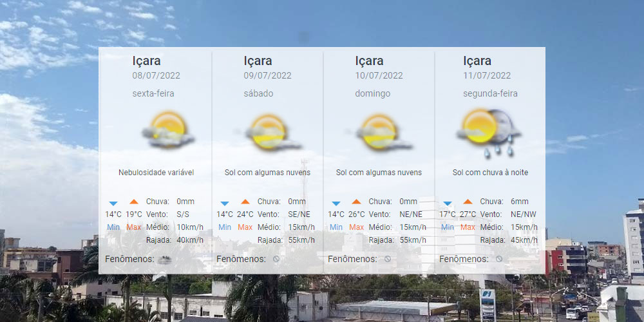Select the Içara title above 08/07/2022
The width and height of the screenshot is (644, 322).
point(146,61)
